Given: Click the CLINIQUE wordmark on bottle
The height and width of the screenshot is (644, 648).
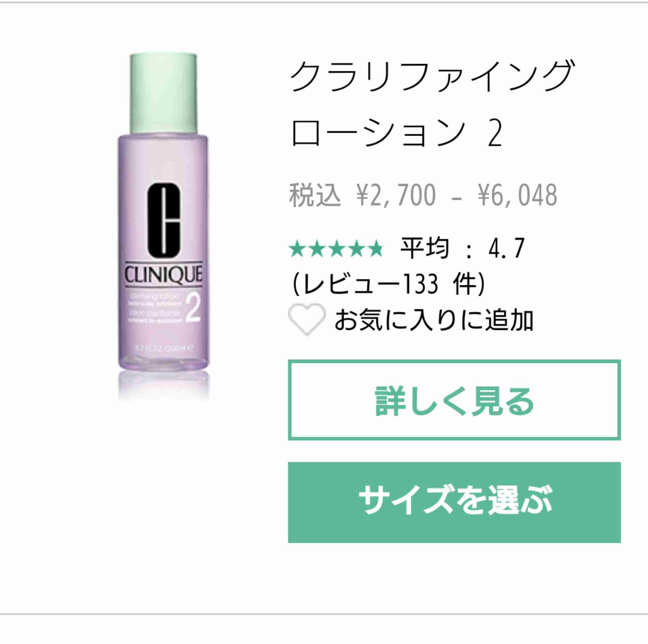Looking at the screenshot, I should [164, 274].
